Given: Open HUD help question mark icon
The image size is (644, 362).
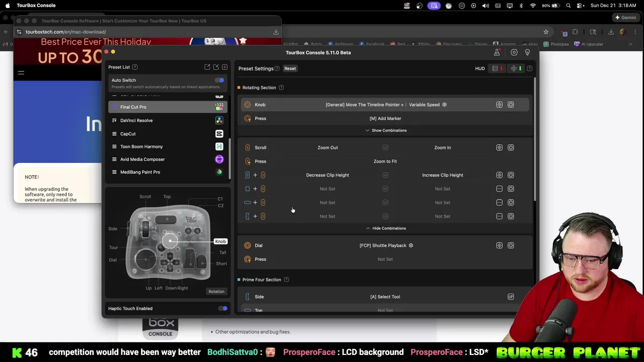Looking at the screenshot, I should pos(529,68).
